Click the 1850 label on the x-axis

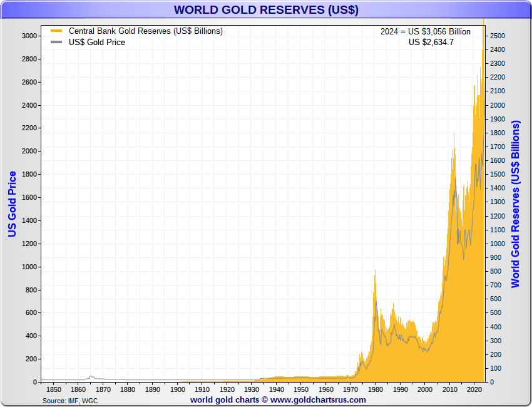coord(53,389)
